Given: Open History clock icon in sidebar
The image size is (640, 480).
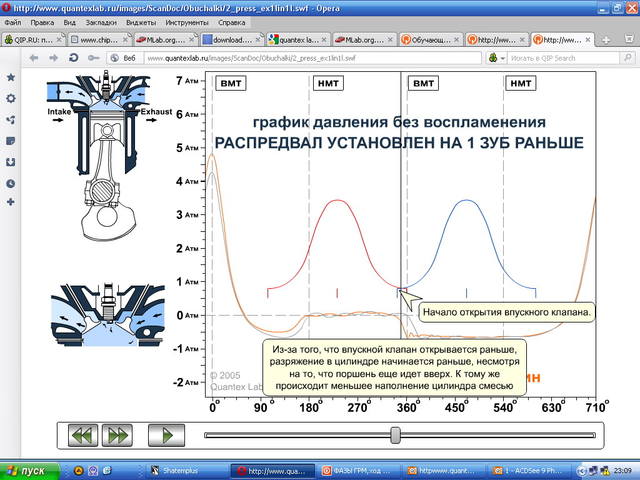Looking at the screenshot, I should click(x=11, y=184).
